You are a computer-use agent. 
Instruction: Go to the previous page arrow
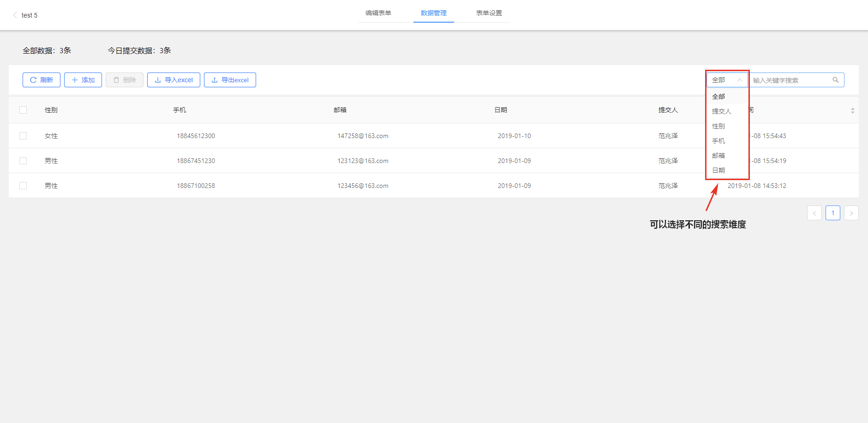(814, 213)
